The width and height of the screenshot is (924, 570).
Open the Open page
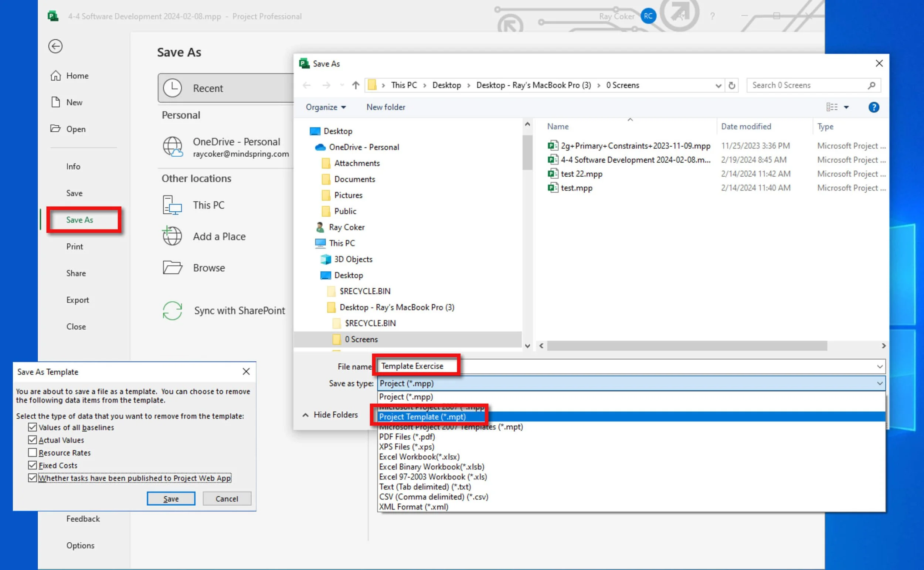pyautogui.click(x=68, y=129)
